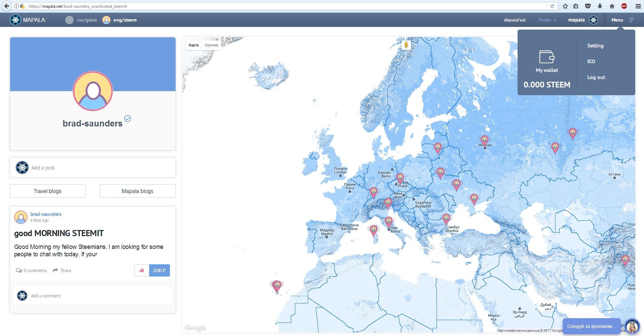Go back with browser back arrow
This screenshot has height=336, width=644.
click(6, 6)
